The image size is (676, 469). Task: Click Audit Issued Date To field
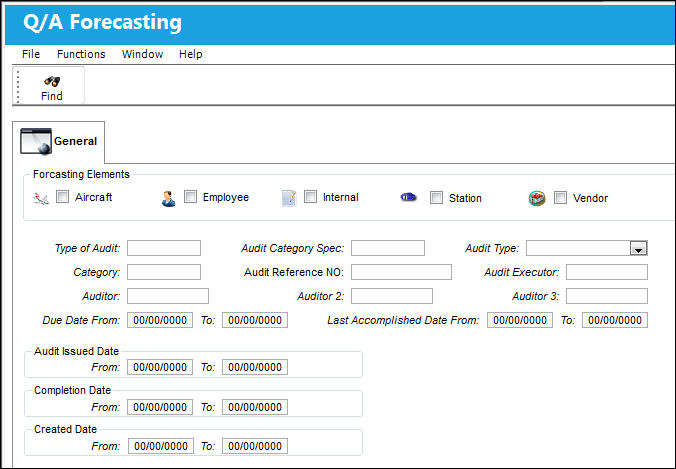click(255, 367)
